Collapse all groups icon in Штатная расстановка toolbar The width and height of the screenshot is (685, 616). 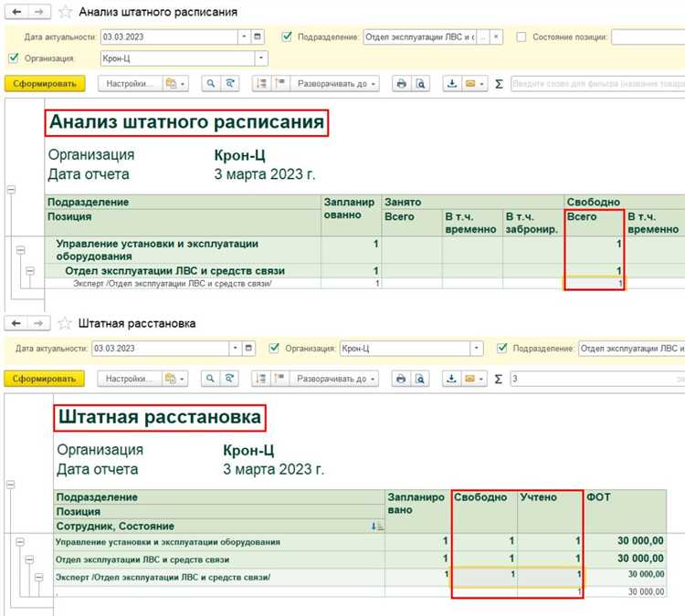pos(261,379)
